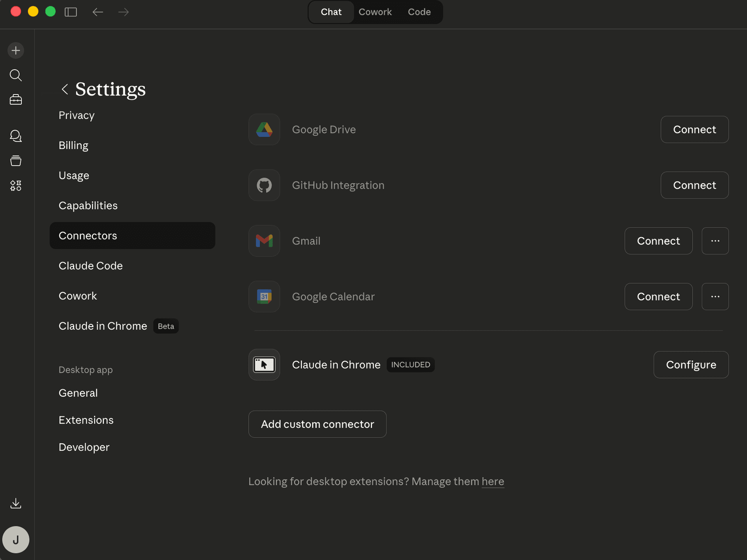Click Add custom connector
This screenshot has height=560, width=747.
coord(317,424)
